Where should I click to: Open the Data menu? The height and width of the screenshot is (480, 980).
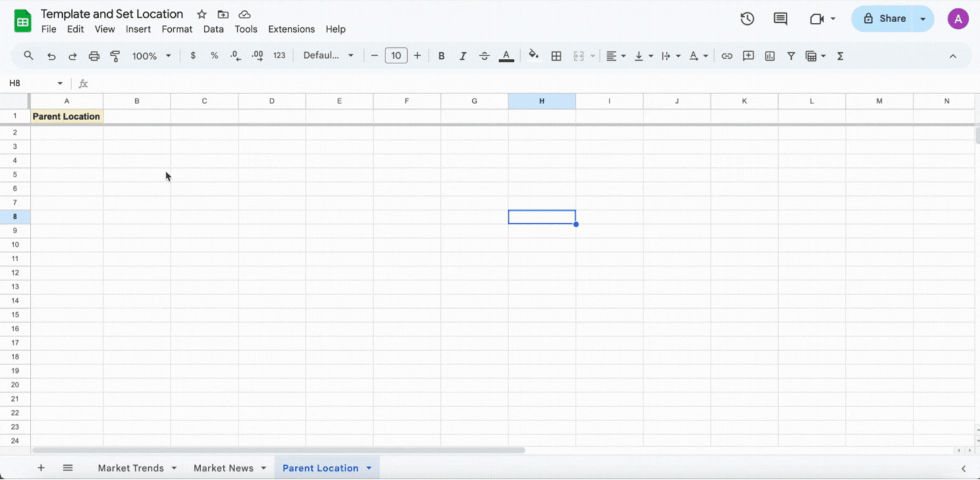(x=214, y=29)
